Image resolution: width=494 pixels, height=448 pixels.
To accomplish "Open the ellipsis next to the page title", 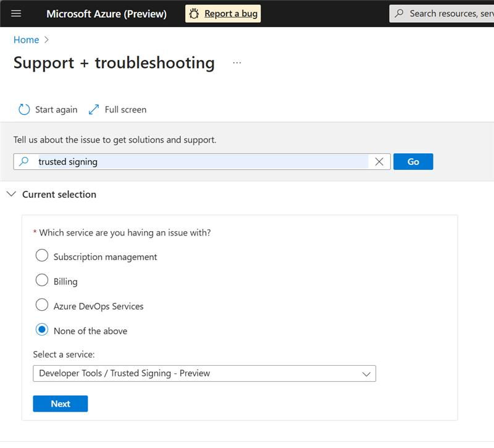I will point(237,63).
